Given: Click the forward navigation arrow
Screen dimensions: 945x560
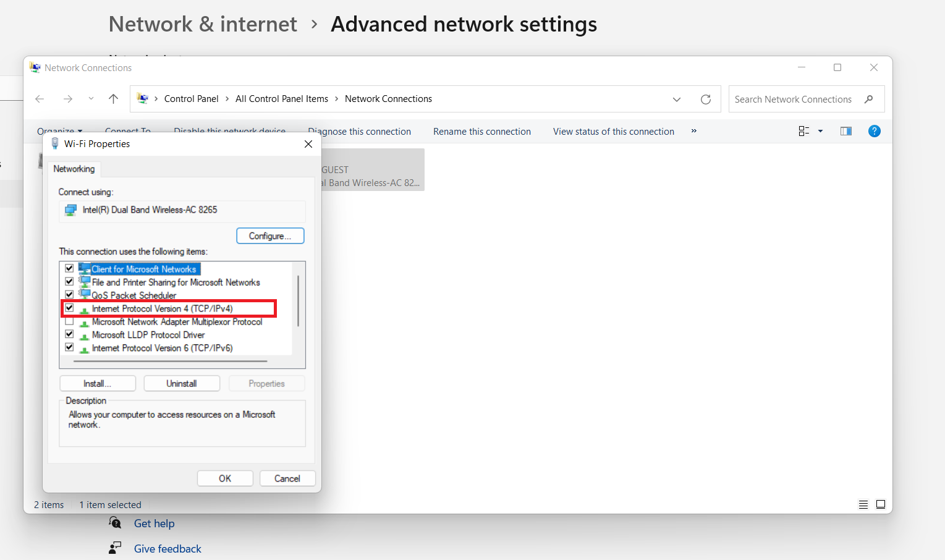Looking at the screenshot, I should [x=68, y=99].
